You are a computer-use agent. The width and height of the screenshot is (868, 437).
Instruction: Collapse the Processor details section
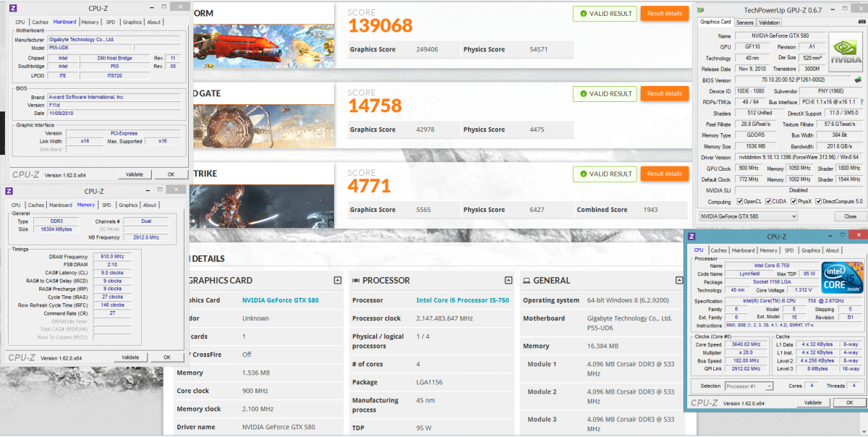click(x=509, y=280)
